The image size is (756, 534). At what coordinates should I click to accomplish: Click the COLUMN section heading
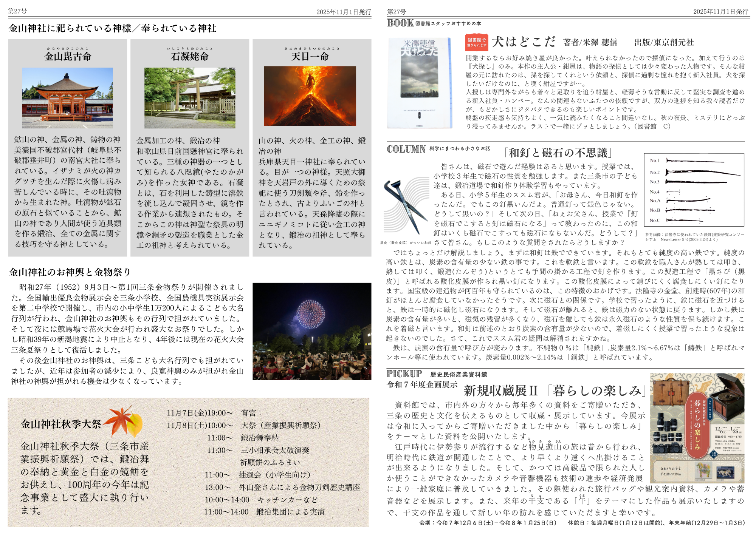pos(406,149)
